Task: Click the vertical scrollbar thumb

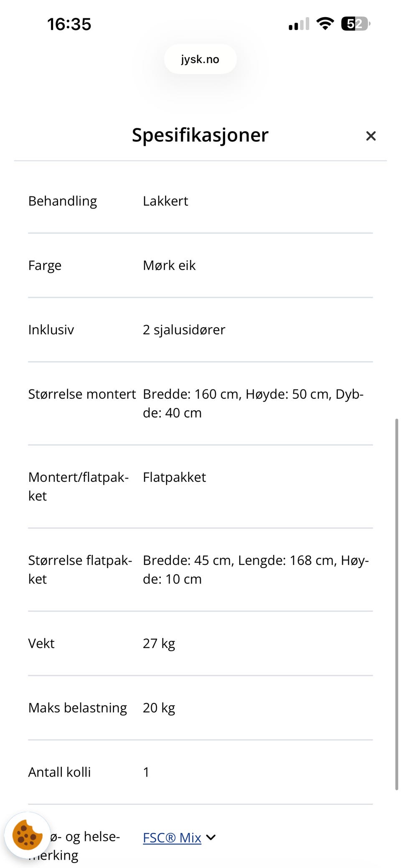Action: (396, 604)
